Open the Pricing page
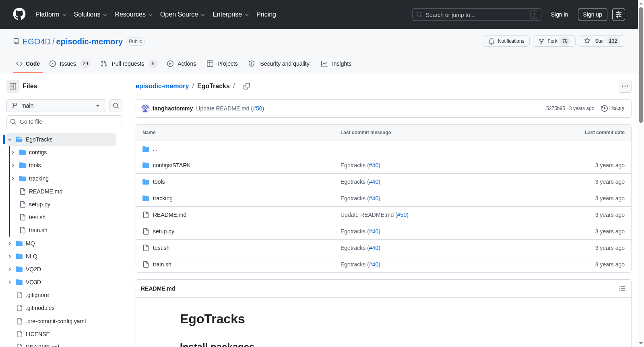This screenshot has height=347, width=644. click(x=266, y=15)
